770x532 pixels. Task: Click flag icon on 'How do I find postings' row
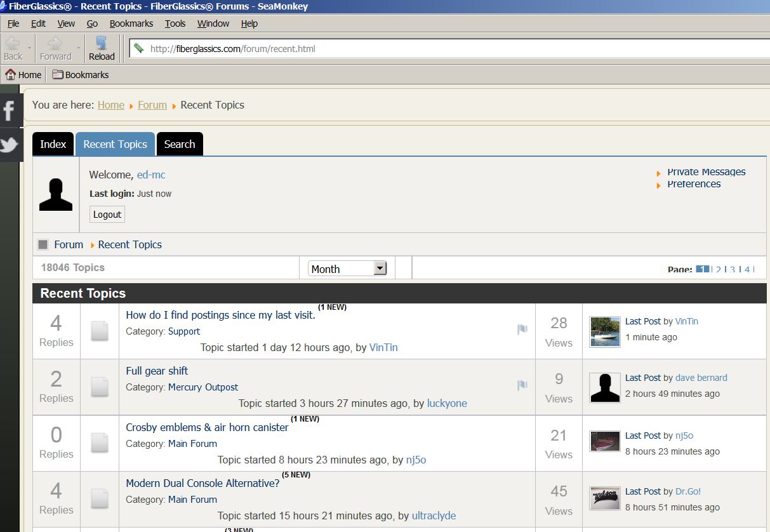522,329
